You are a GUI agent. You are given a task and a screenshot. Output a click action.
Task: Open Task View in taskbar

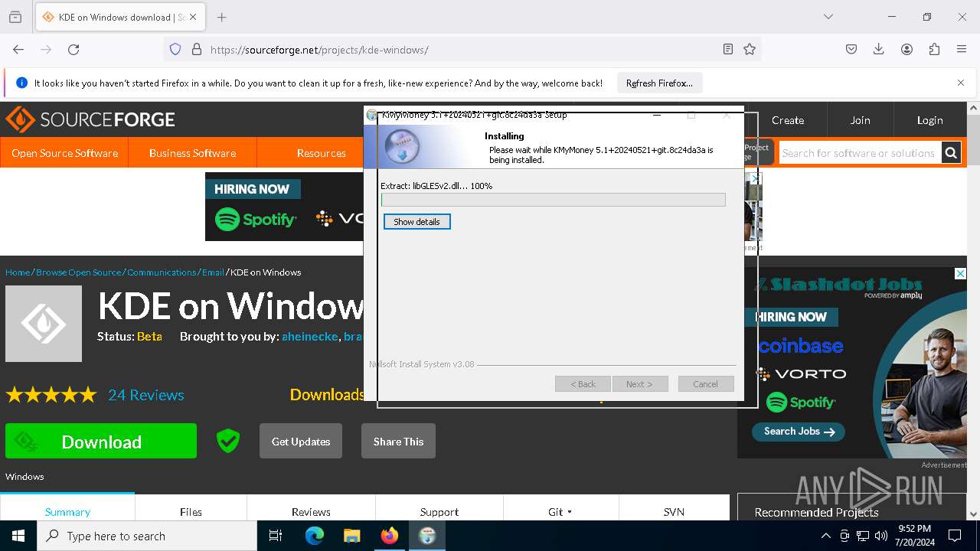point(276,536)
